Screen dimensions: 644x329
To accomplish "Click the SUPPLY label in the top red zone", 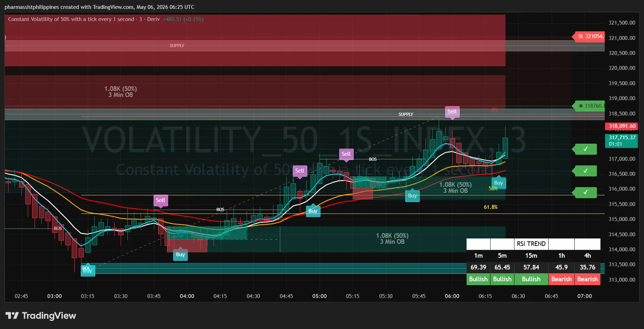I will [177, 46].
